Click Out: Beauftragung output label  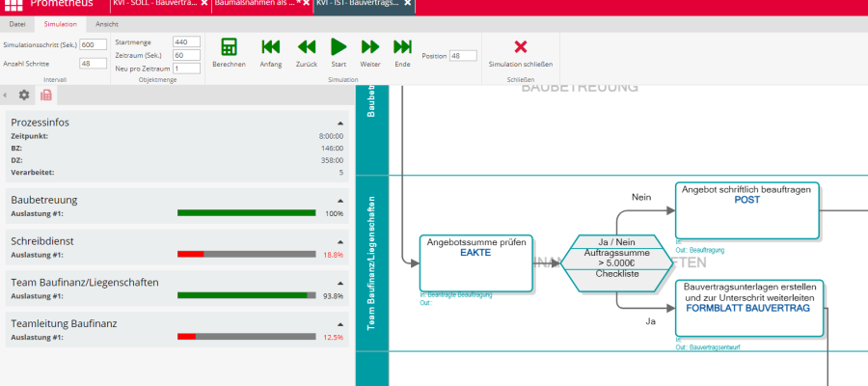(700, 250)
